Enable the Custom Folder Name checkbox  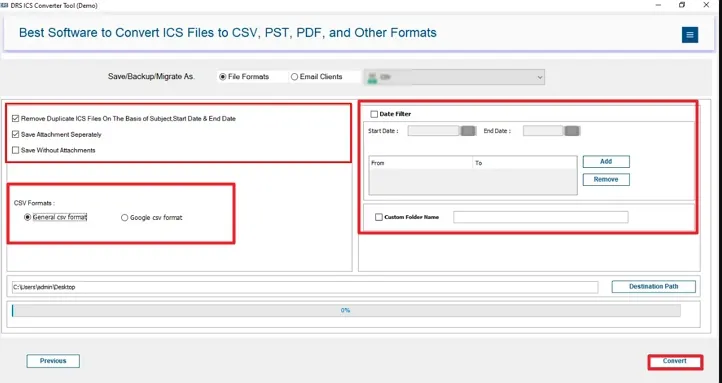pyautogui.click(x=378, y=217)
